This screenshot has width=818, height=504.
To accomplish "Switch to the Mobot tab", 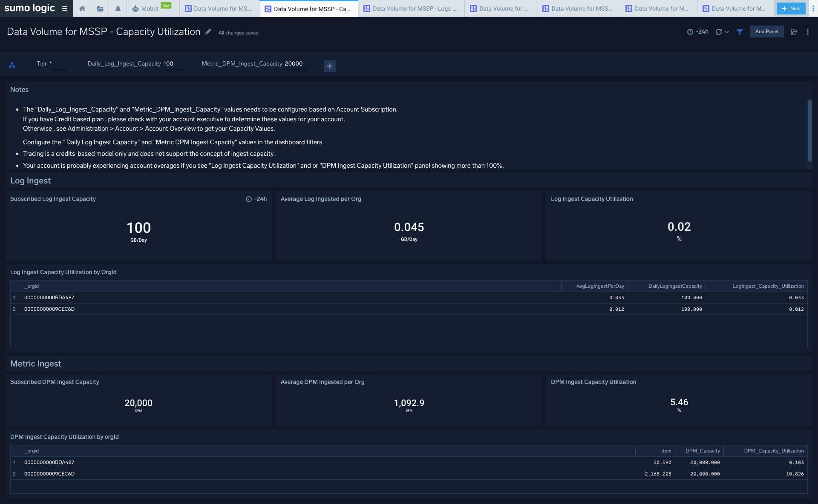I will 150,9.
